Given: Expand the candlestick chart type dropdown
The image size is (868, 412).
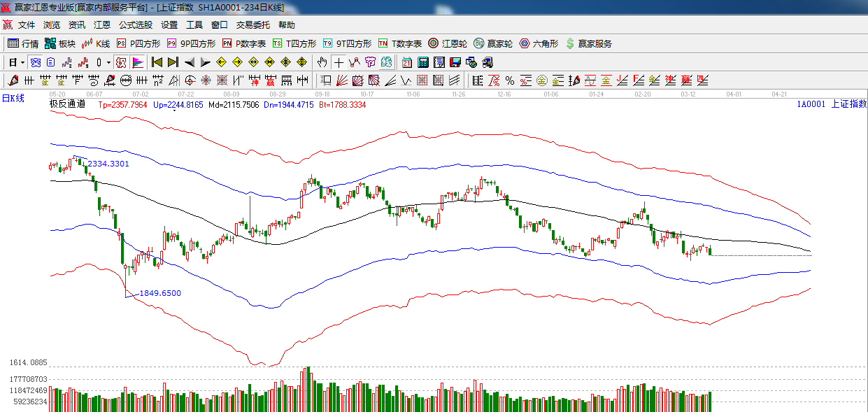Looking at the screenshot, I should point(108,62).
